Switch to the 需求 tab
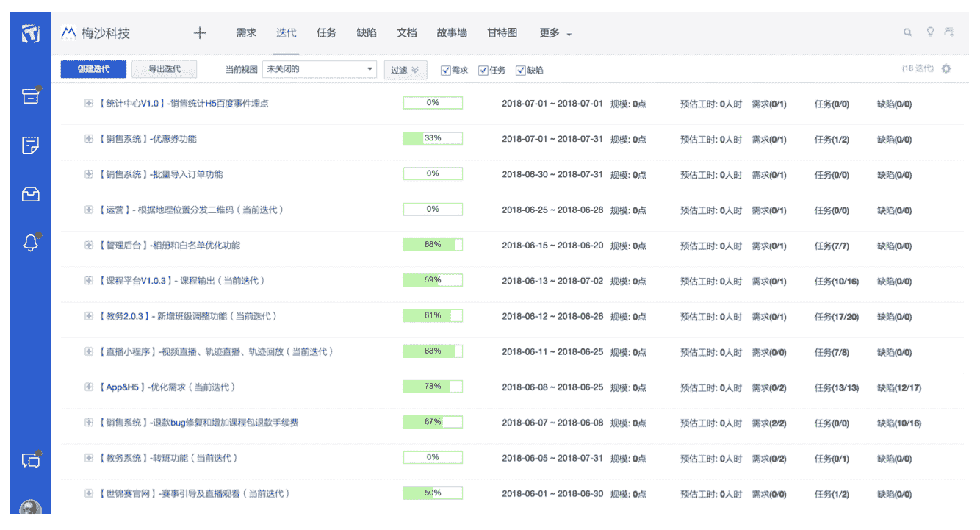The height and width of the screenshot is (530, 980). [246, 33]
